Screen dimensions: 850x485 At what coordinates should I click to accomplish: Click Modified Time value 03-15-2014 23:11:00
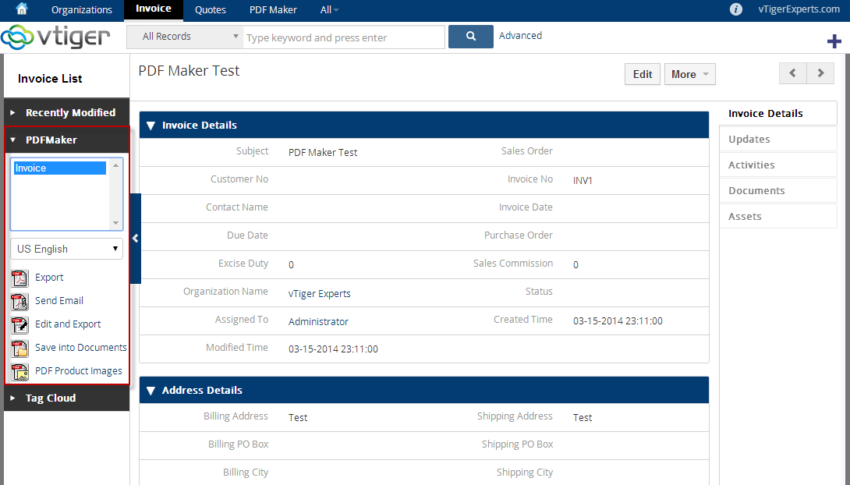tap(333, 349)
